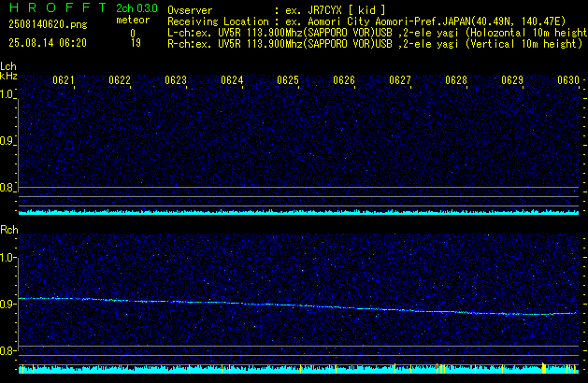Click the Ovserver JR7CYX line
The height and width of the screenshot is (383, 588).
click(277, 10)
